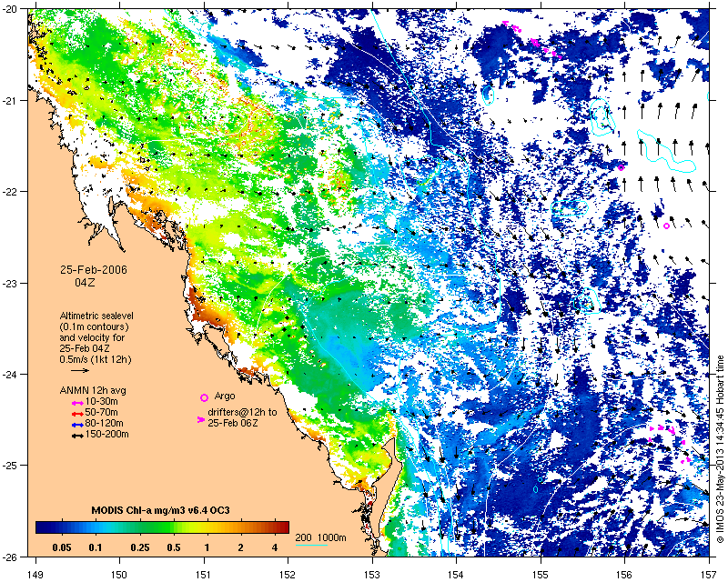The image size is (728, 582).
Task: Click the cyan 200 1000m isobath legend line
Action: click(311, 545)
